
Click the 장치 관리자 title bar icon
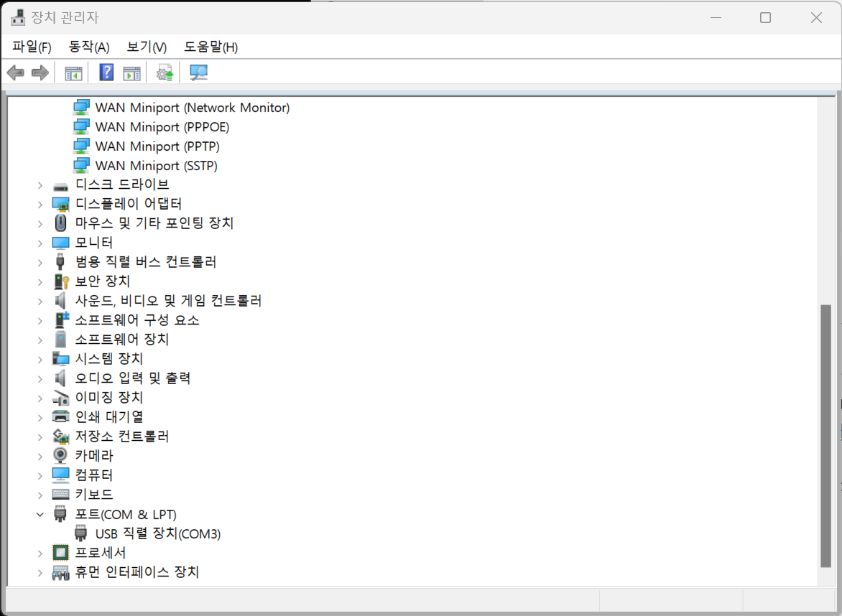18,18
